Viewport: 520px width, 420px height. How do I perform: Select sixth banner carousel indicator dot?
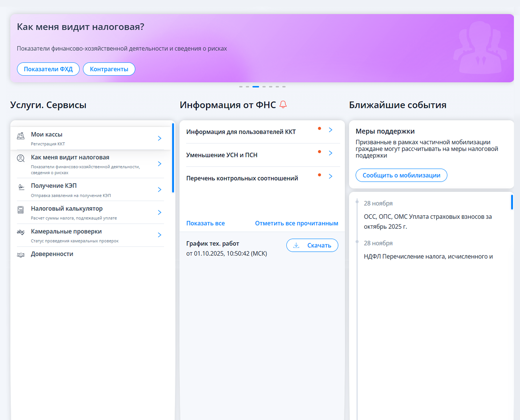(277, 87)
